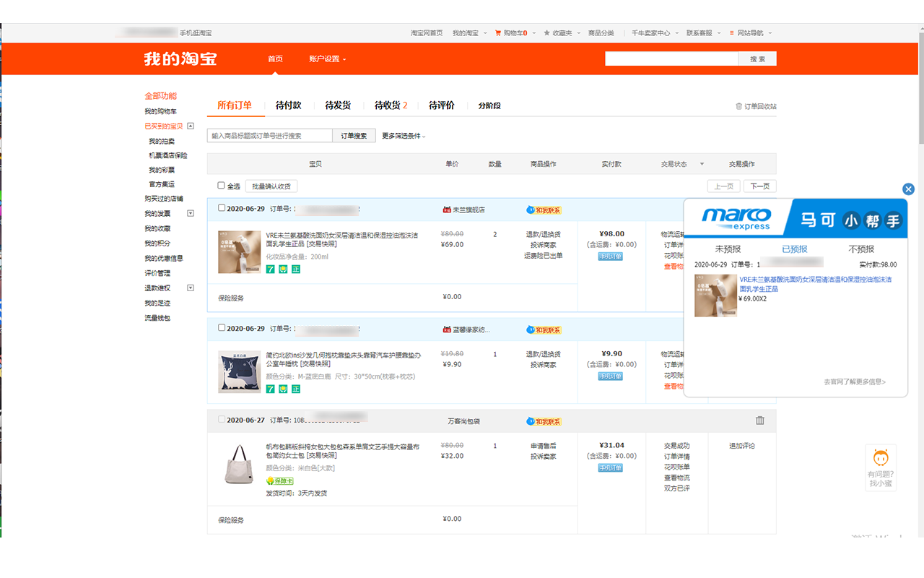924x578 pixels.
Task: Expand the 我的发票 sidebar section
Action: 191,213
